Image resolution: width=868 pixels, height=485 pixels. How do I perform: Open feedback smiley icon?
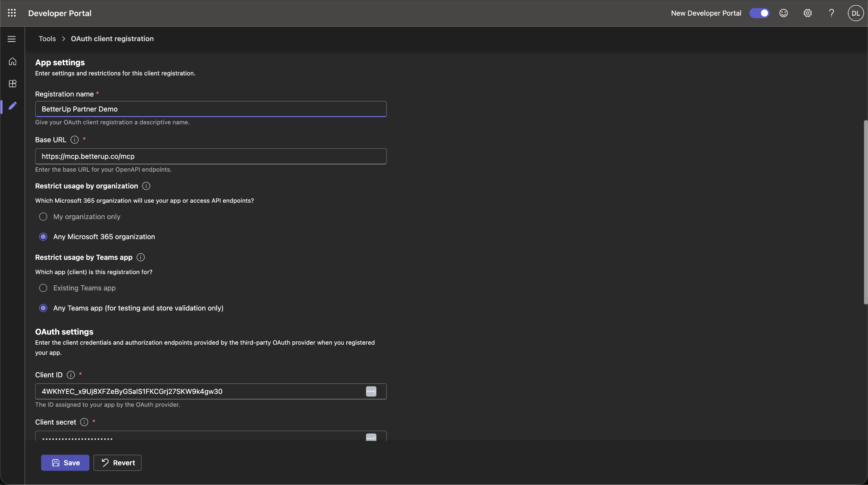[x=784, y=13]
